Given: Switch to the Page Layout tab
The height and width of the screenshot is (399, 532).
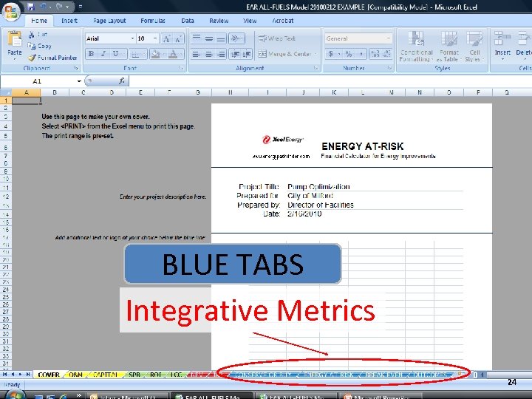Looking at the screenshot, I should (x=109, y=21).
